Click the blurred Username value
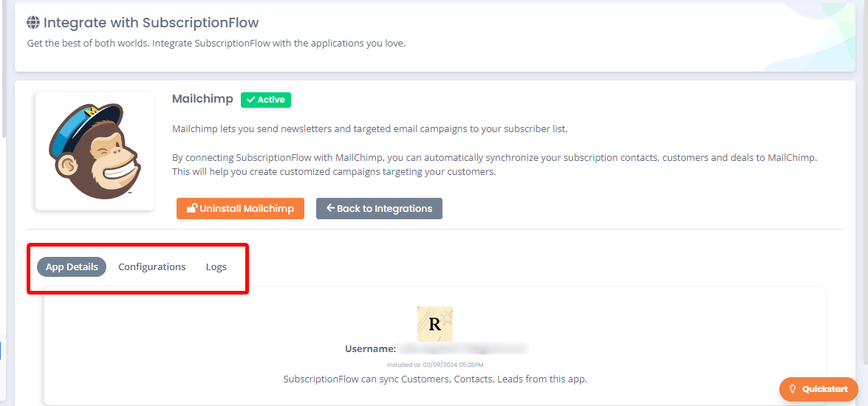The width and height of the screenshot is (868, 406). (462, 349)
